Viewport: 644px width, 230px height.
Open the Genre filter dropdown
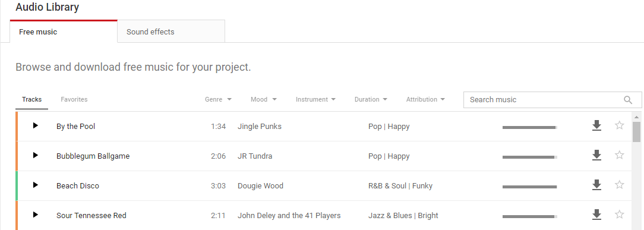pos(219,99)
